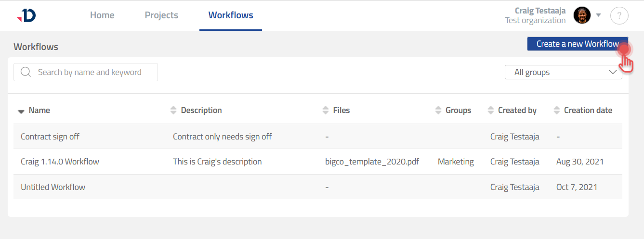Image resolution: width=644 pixels, height=239 pixels.
Task: Select the Untitled Workflow entry
Action: (x=53, y=187)
